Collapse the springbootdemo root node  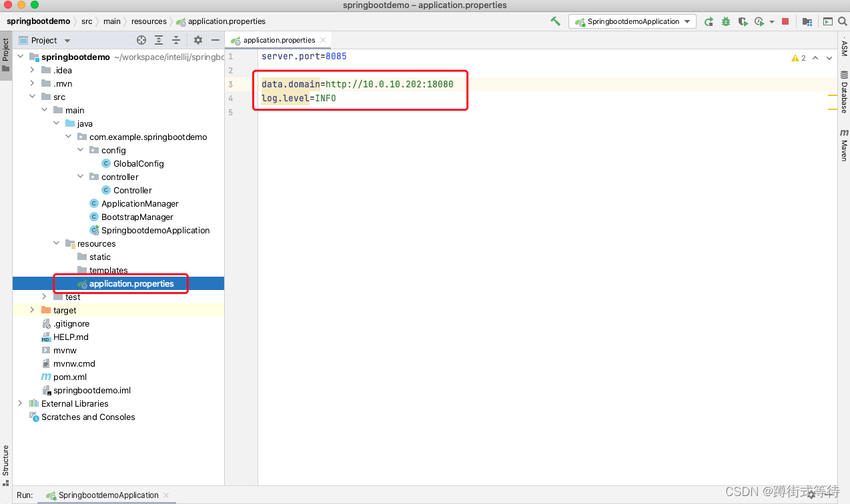point(20,57)
